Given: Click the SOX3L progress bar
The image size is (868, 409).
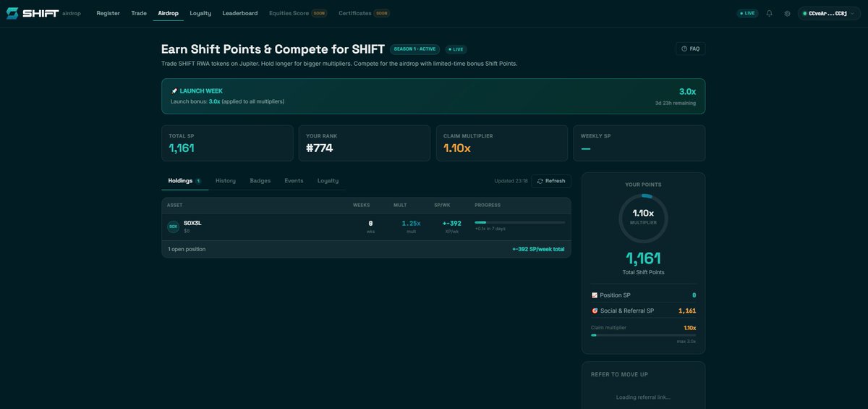Looking at the screenshot, I should tap(520, 222).
